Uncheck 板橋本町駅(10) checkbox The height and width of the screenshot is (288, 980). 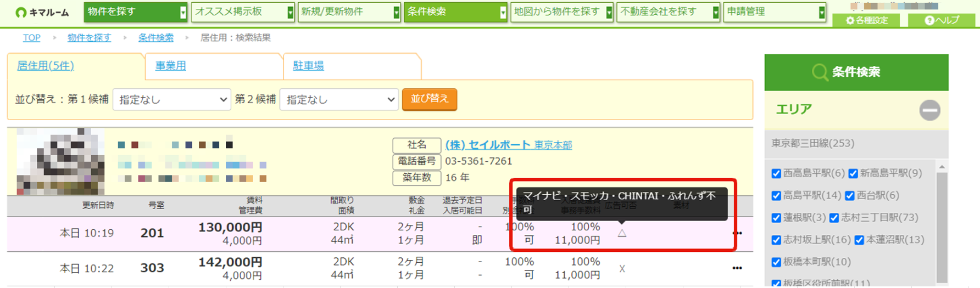pyautogui.click(x=776, y=262)
